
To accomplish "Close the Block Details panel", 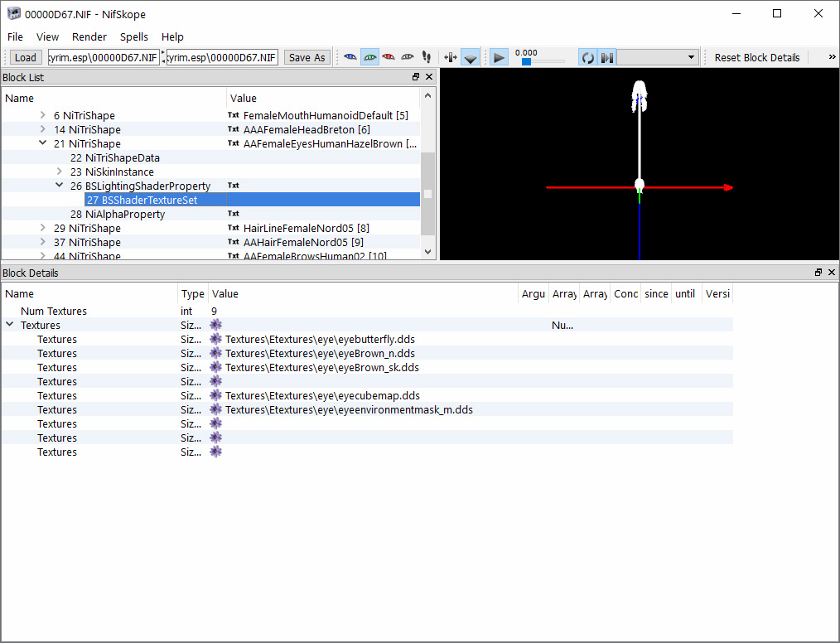I will pyautogui.click(x=832, y=273).
